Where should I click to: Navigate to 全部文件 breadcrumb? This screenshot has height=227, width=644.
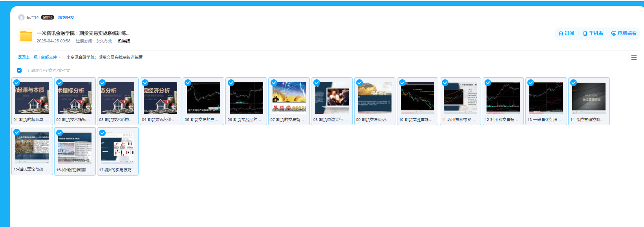(49, 57)
